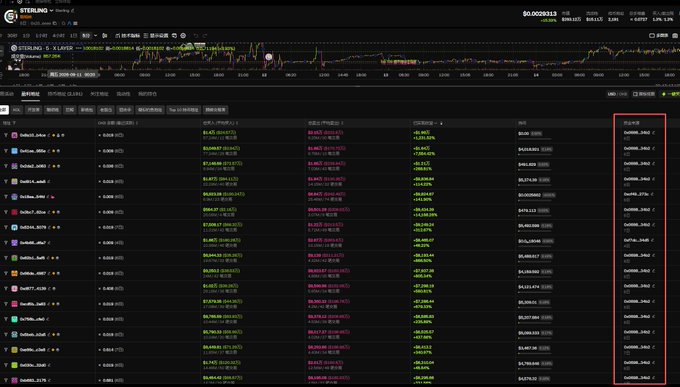Image resolution: width=680 pixels, height=387 pixels.
Task: Toggle the checkbox next to USD/OKB switch
Action: pos(635,94)
